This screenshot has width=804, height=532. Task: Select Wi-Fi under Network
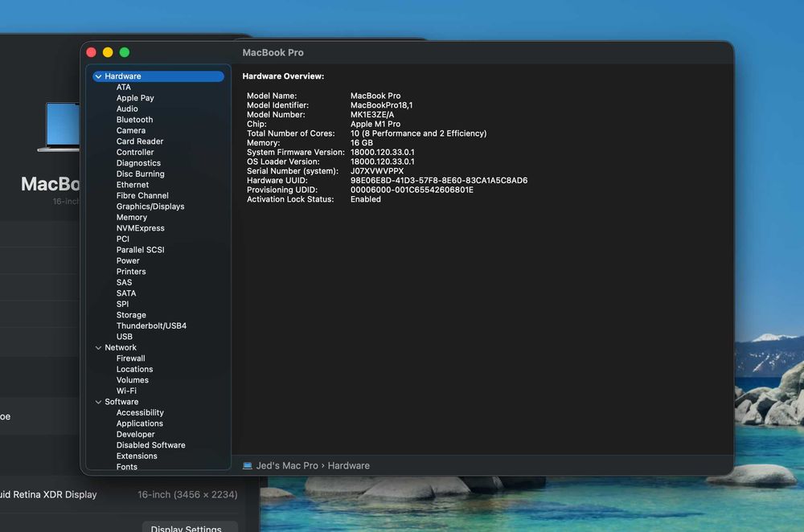point(126,391)
